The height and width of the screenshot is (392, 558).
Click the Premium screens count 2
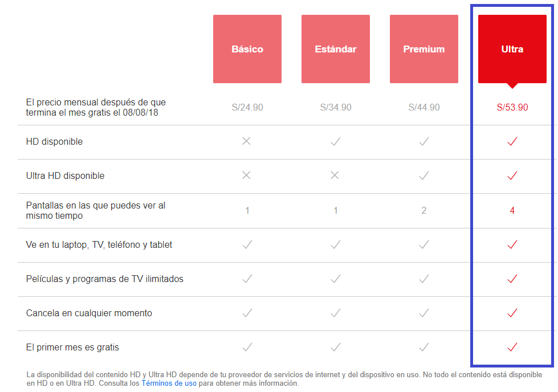pyautogui.click(x=424, y=210)
